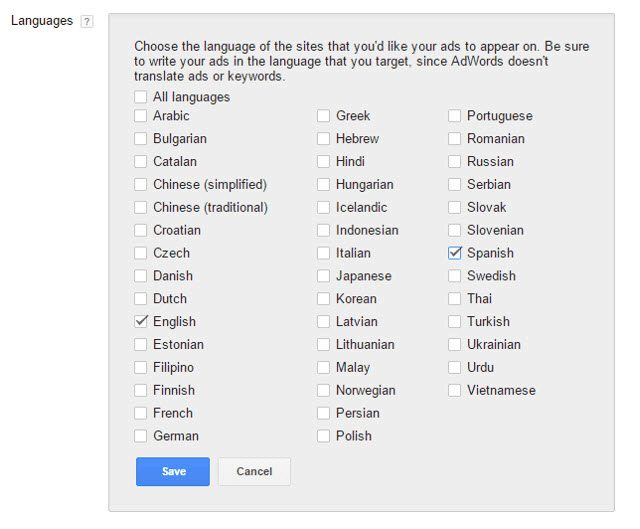Tick the Portuguese checkbox

(454, 116)
